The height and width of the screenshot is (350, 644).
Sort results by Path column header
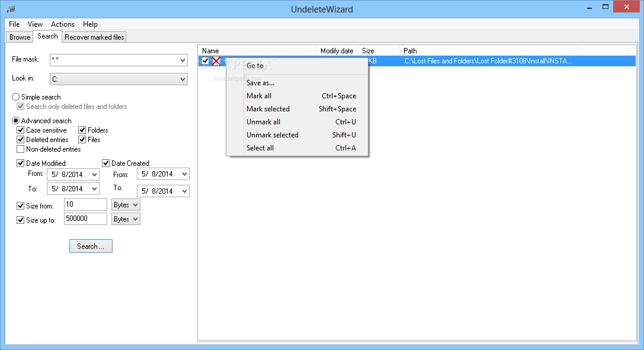coord(488,51)
